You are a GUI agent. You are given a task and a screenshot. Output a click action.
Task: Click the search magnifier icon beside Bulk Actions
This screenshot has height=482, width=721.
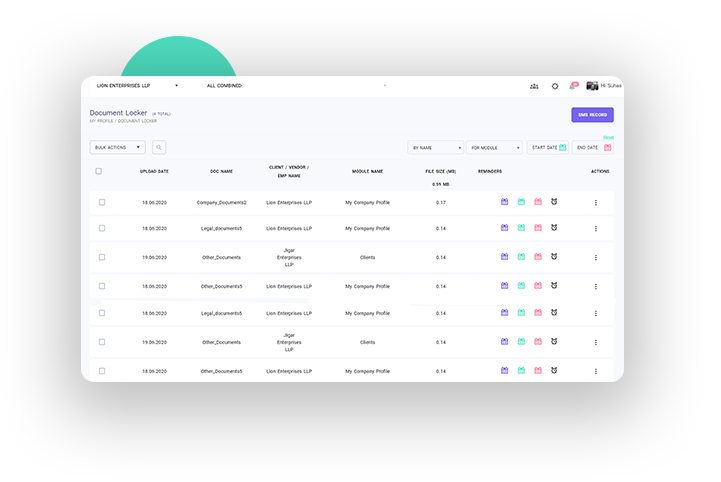(x=159, y=147)
